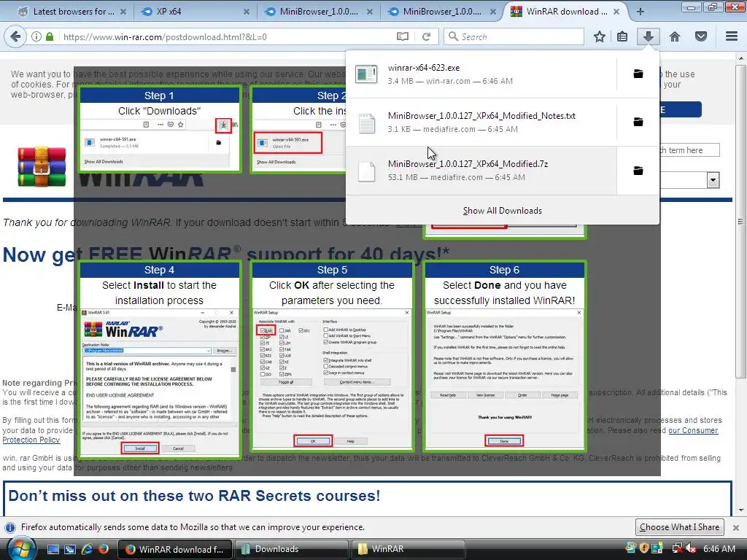Open containing folder for Modified_Notes.txt download
747x560 pixels.
click(x=638, y=122)
